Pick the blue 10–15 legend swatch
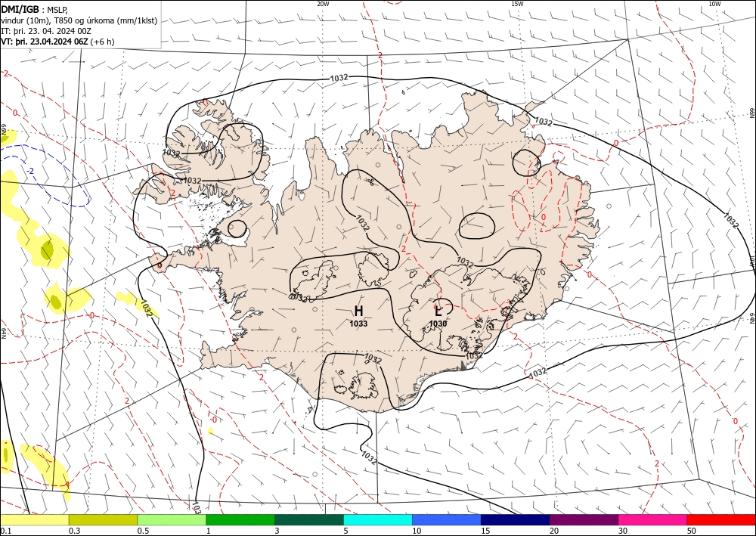The height and width of the screenshot is (536, 756). click(447, 519)
